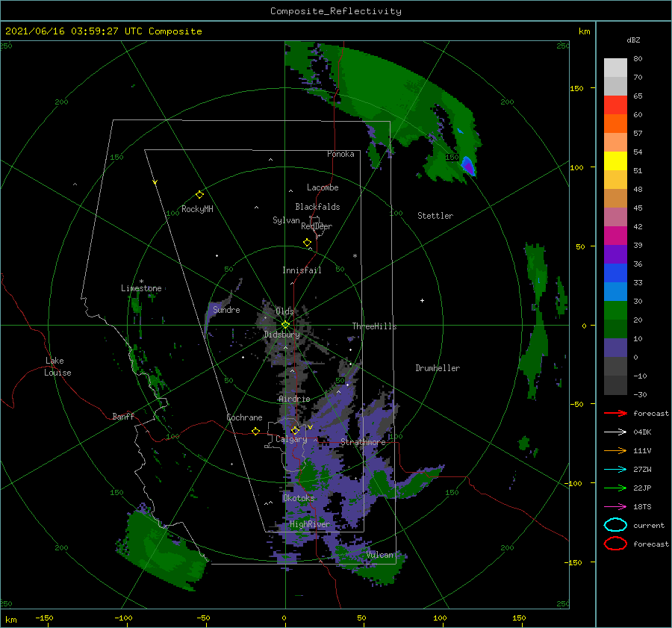Click the red forecast ellipse icon
This screenshot has height=628, width=672.
tap(615, 544)
